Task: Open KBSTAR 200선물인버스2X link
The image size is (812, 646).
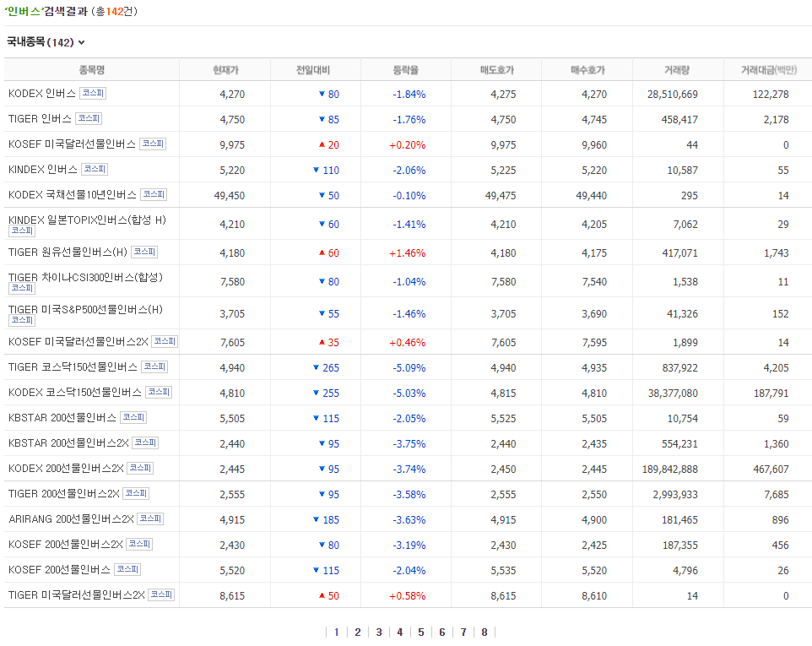Action: click(68, 443)
